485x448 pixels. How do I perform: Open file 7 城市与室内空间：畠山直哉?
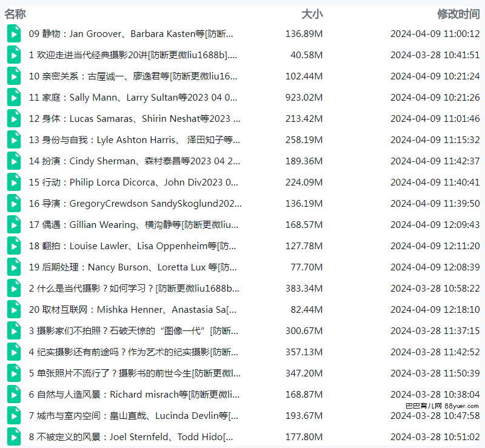point(133,416)
